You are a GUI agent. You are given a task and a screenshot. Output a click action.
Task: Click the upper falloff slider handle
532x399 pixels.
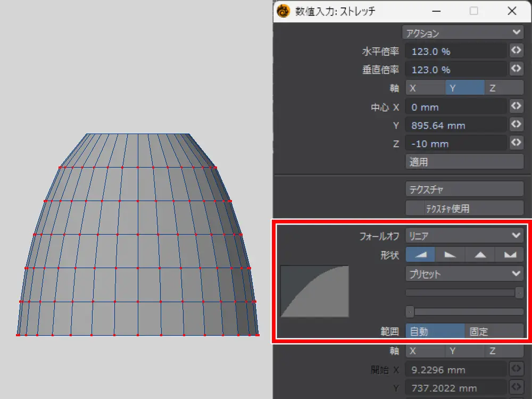pos(519,293)
